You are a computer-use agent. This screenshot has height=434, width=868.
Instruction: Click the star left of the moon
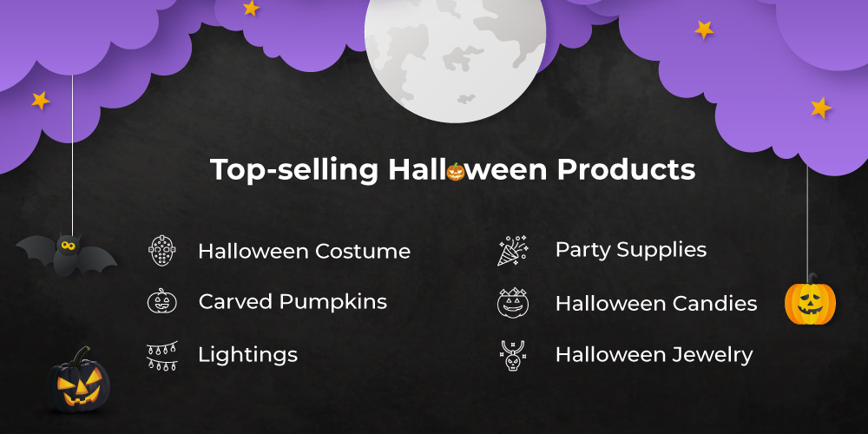[x=252, y=8]
